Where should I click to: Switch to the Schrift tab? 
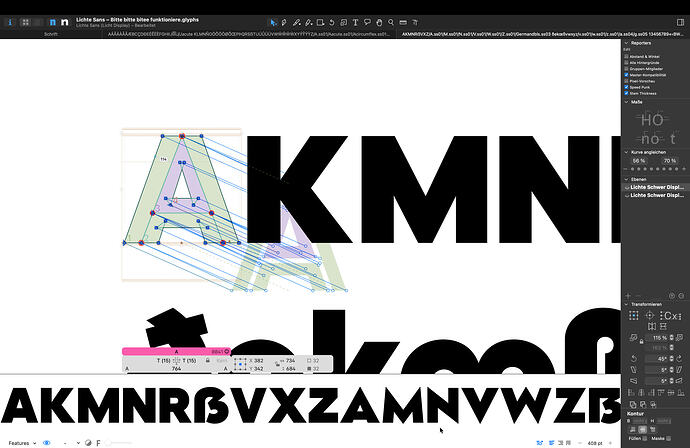[x=51, y=34]
